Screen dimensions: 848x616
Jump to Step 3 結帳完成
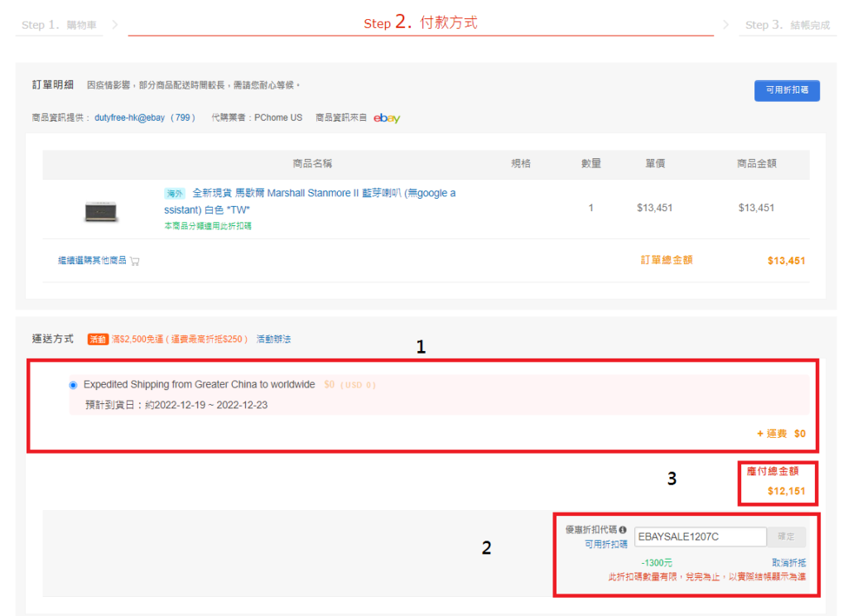787,25
